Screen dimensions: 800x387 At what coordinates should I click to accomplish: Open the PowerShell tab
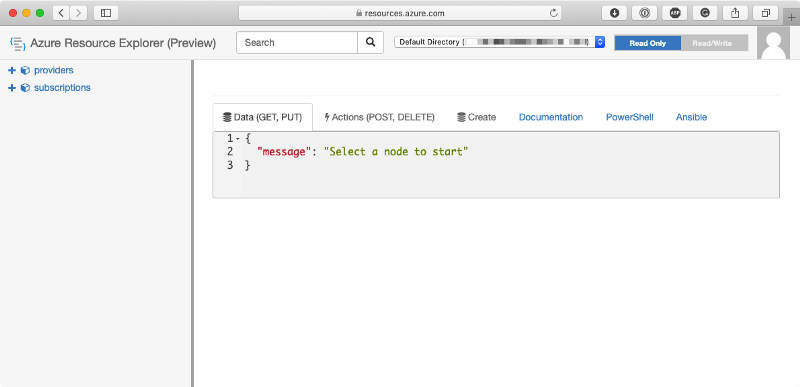pyautogui.click(x=630, y=117)
